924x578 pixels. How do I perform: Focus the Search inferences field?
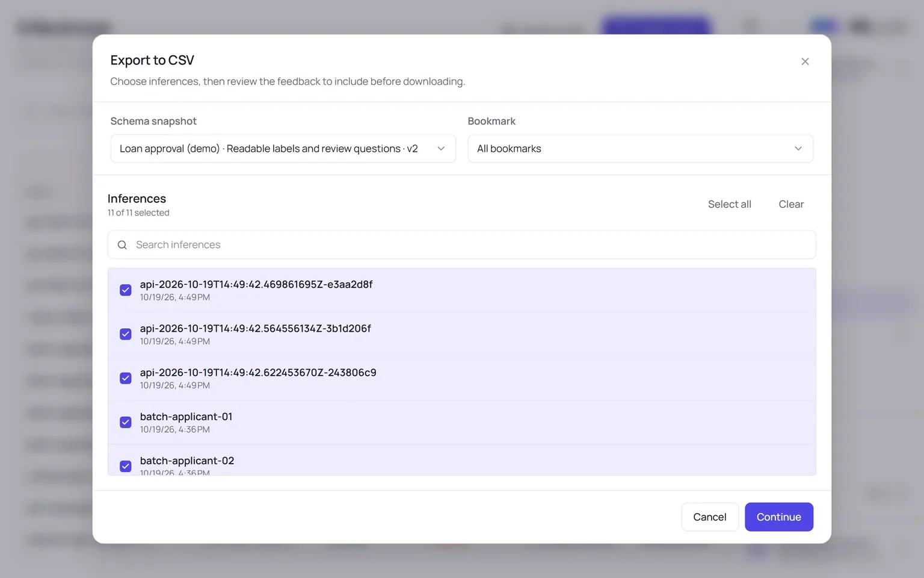tap(462, 245)
